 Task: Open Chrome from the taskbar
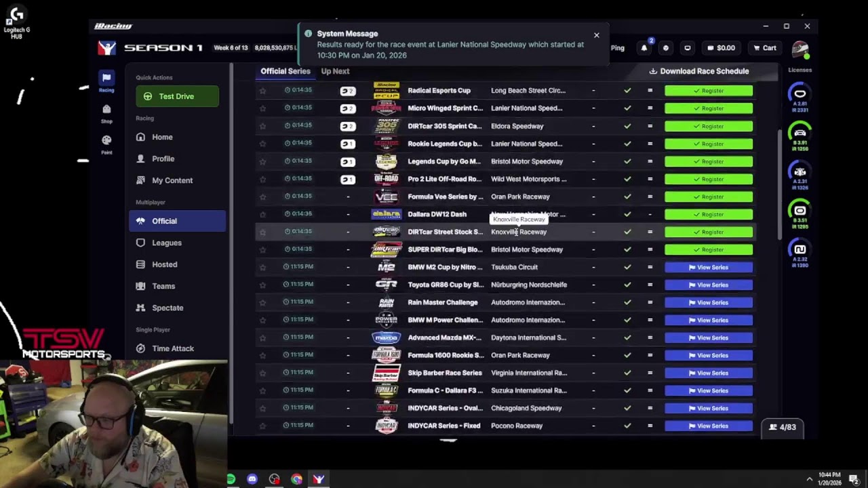(x=296, y=479)
